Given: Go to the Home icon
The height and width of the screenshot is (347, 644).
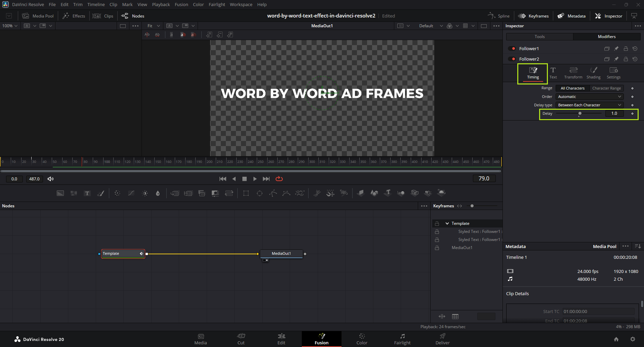Looking at the screenshot, I should (616, 339).
